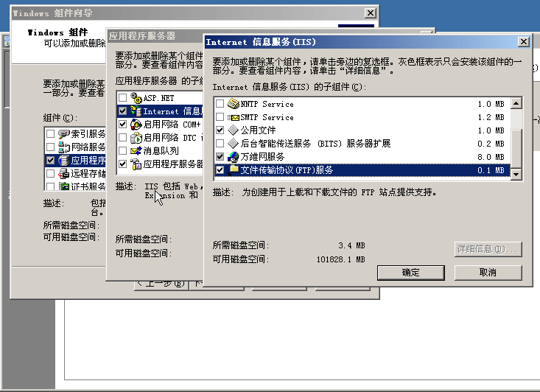Click the 索引服务 icon in component wizard

(x=64, y=134)
